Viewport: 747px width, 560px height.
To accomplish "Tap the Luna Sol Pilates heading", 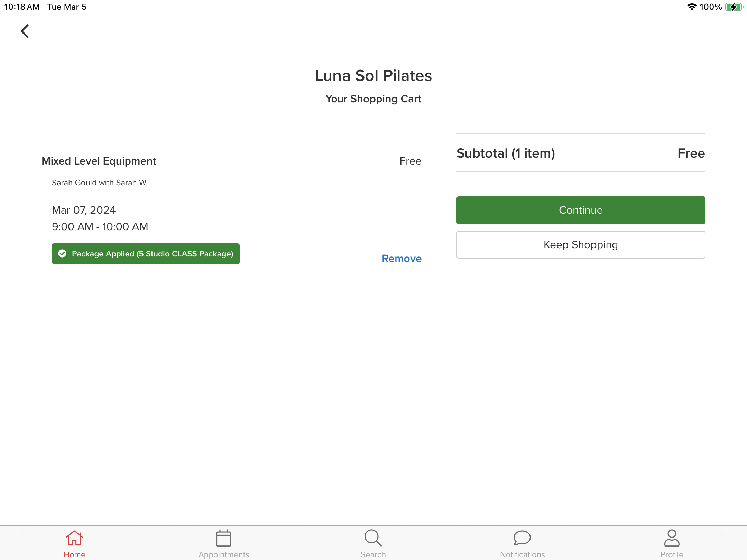I will pyautogui.click(x=373, y=76).
